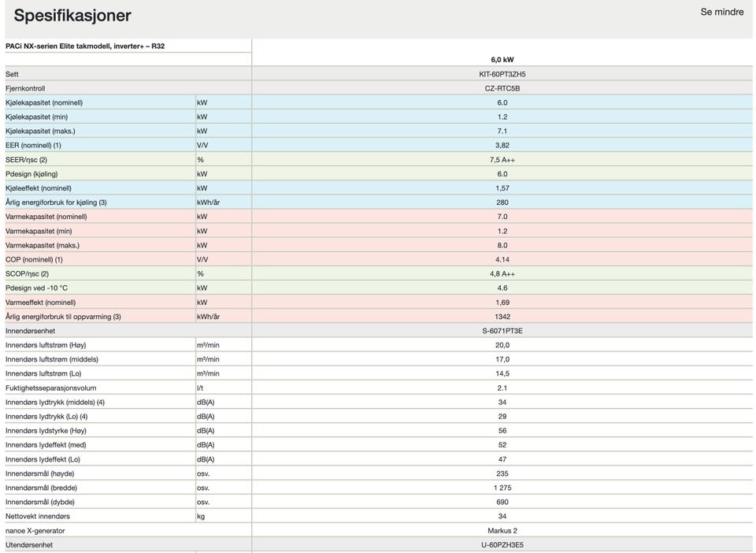Click the Innendørs luftstrøm (Høy) value 20,0
756x553 pixels.
click(x=502, y=345)
